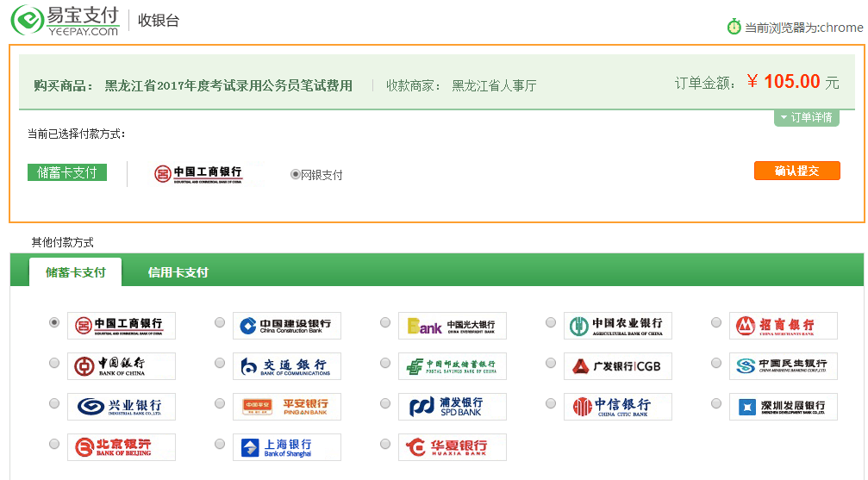This screenshot has width=868, height=480.
Task: Select the Bank of China radio button
Action: (x=54, y=363)
